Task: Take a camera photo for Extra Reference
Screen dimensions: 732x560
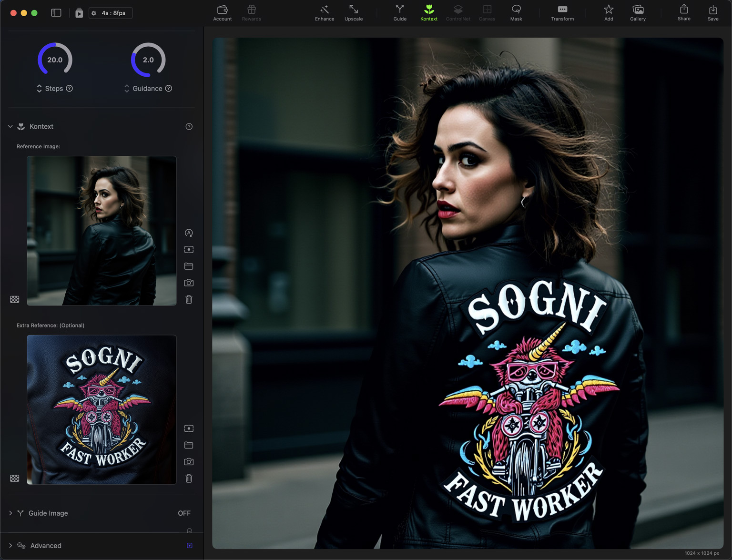Action: click(x=189, y=462)
